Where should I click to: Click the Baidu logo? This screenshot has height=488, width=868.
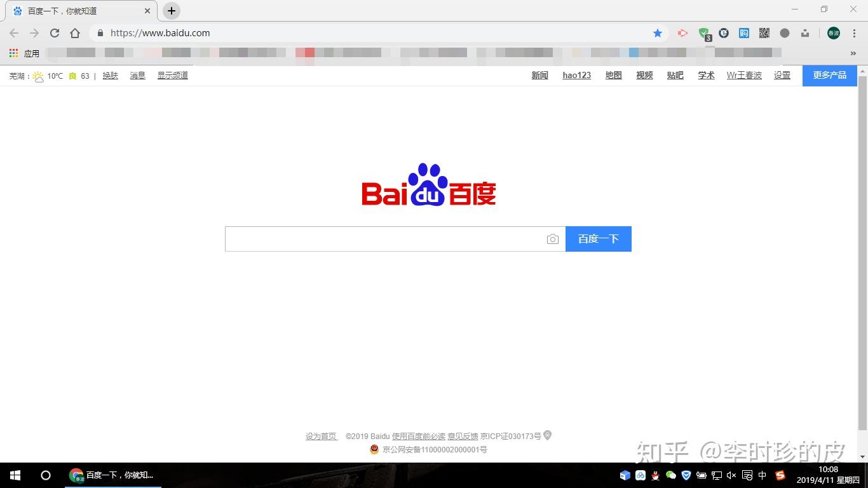click(429, 185)
